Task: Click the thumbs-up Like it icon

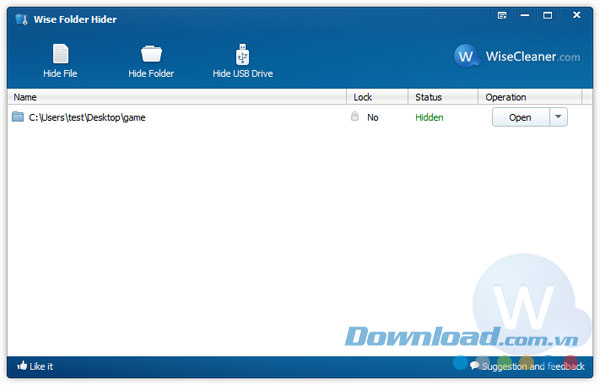Action: coord(22,365)
